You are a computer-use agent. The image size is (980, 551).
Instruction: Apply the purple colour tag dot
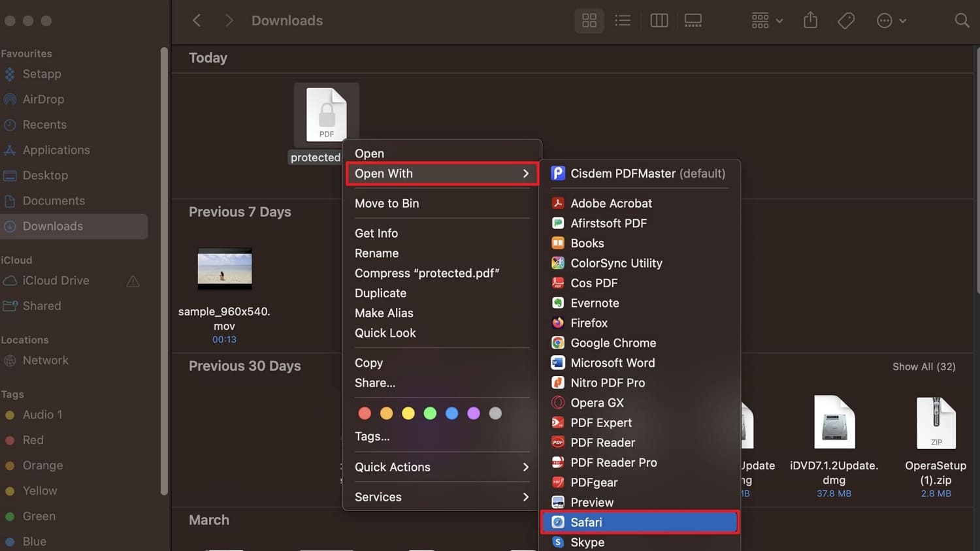pos(474,413)
